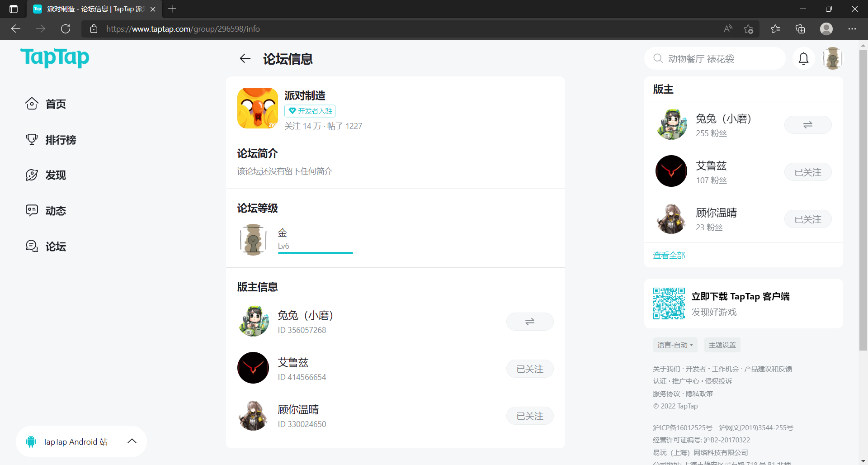This screenshot has width=868, height=465.
Task: Open 顾你温晴 avatar in 版主 sidebar
Action: click(x=671, y=218)
